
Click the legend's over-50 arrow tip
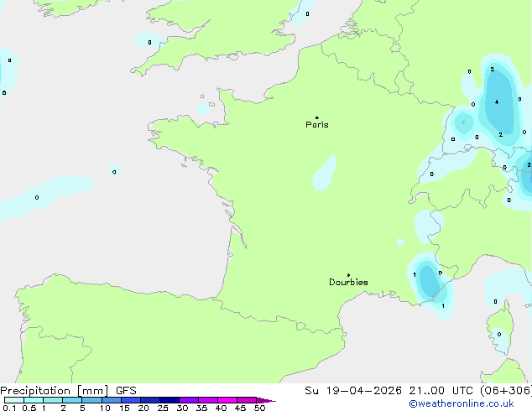click(x=266, y=400)
